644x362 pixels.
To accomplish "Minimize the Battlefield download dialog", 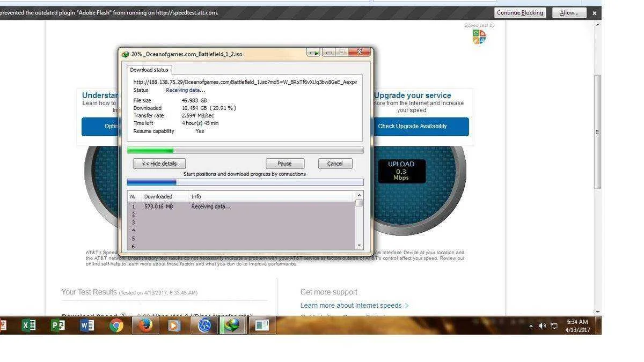I will 329,53.
